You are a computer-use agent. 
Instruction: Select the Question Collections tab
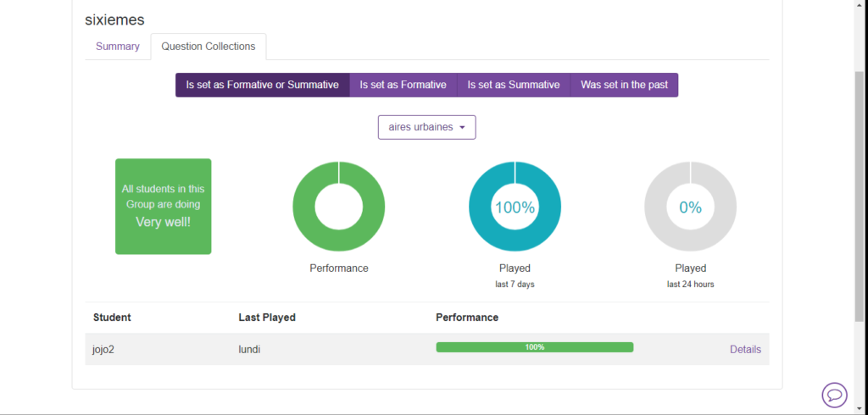(208, 47)
